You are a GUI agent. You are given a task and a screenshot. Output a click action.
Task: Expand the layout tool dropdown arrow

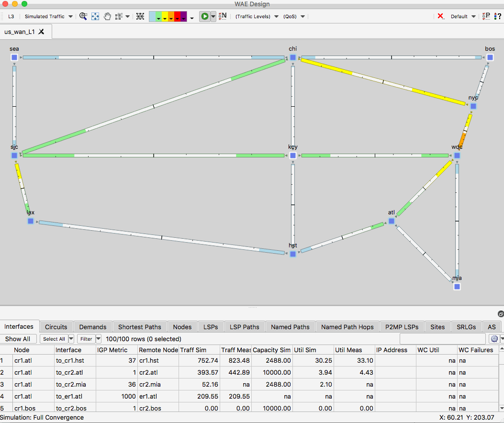(x=128, y=16)
